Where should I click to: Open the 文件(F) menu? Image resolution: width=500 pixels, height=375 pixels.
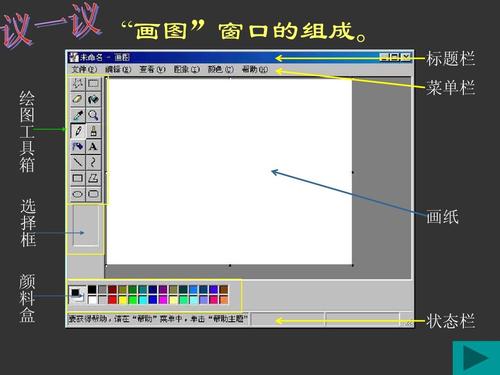pyautogui.click(x=84, y=69)
